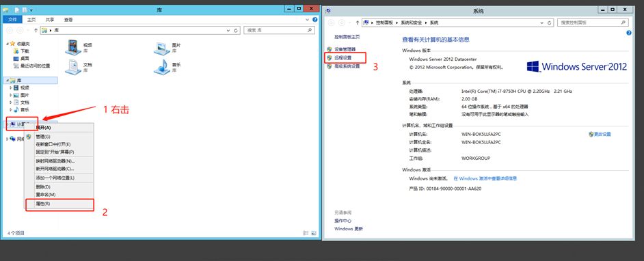
Task: Open customize quick access toolbar dropdown
Action: 31,10
